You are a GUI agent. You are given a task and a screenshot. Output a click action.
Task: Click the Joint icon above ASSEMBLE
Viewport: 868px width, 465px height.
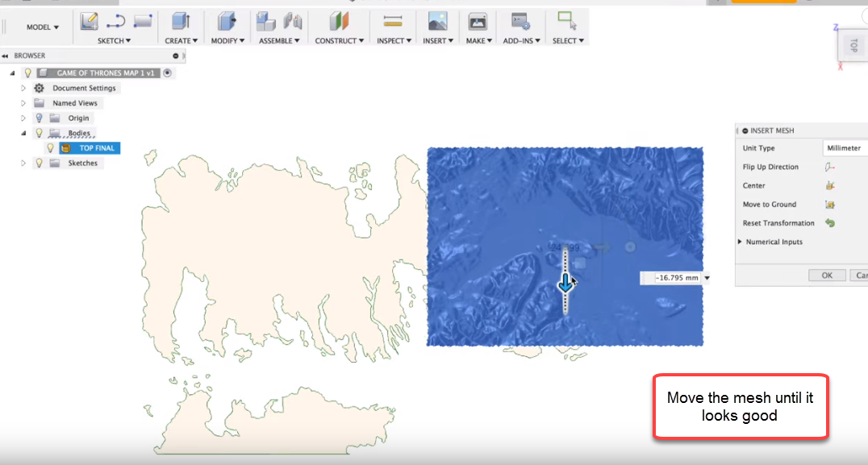pos(293,22)
